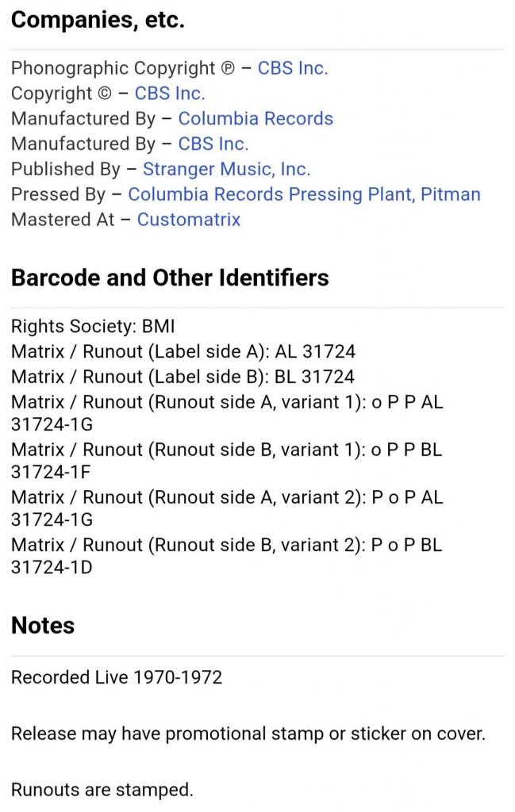Click the Label side A matrix line
The height and width of the screenshot is (812, 515).
pyautogui.click(x=183, y=351)
